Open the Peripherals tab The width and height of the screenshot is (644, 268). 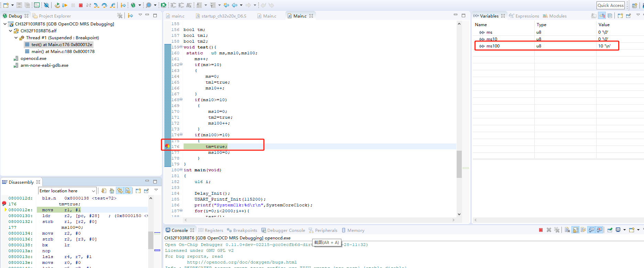[x=323, y=230]
